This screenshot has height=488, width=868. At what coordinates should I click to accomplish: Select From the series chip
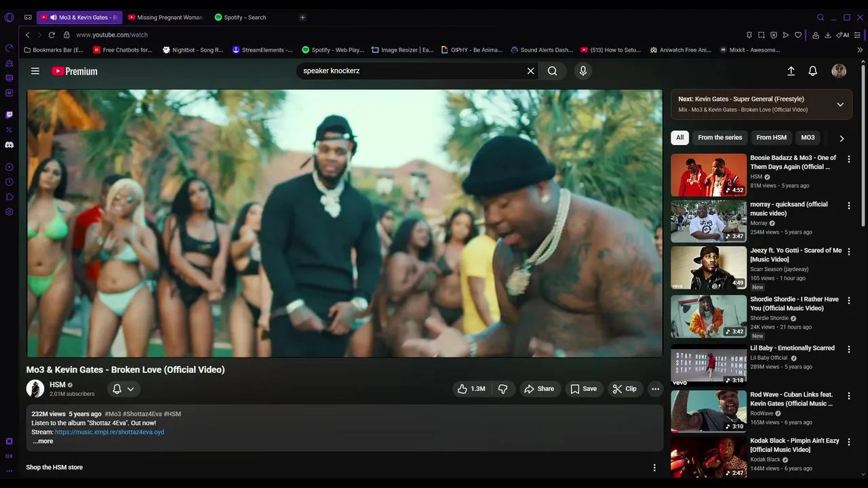click(720, 138)
